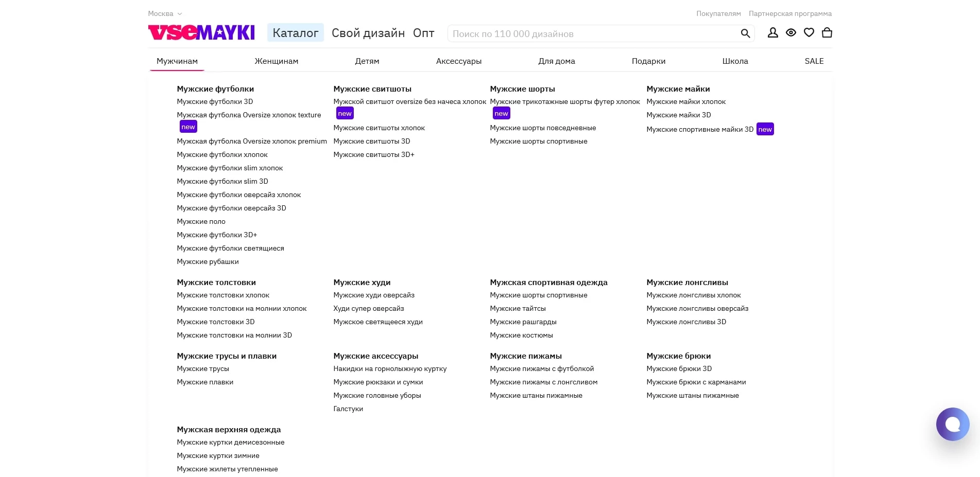
Task: Select Мужские худи оверсайз link
Action: 373,295
